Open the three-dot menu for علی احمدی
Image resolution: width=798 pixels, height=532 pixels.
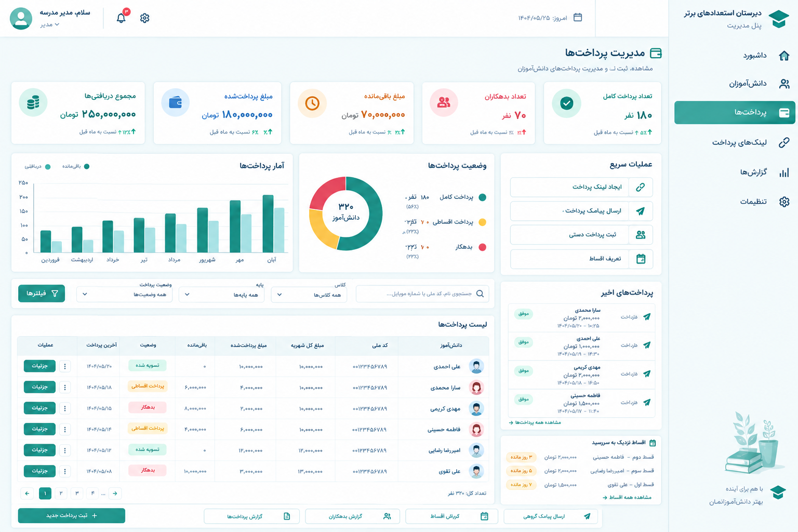click(65, 366)
